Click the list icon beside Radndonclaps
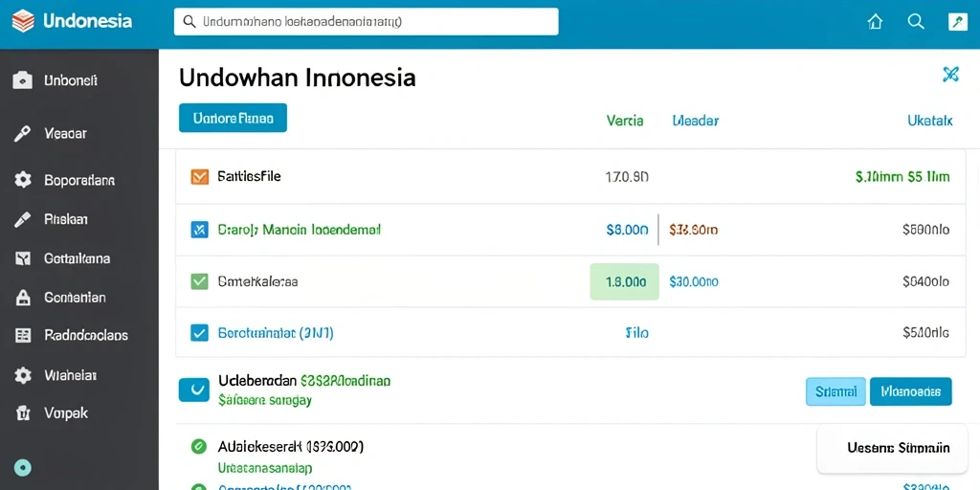 point(23,336)
